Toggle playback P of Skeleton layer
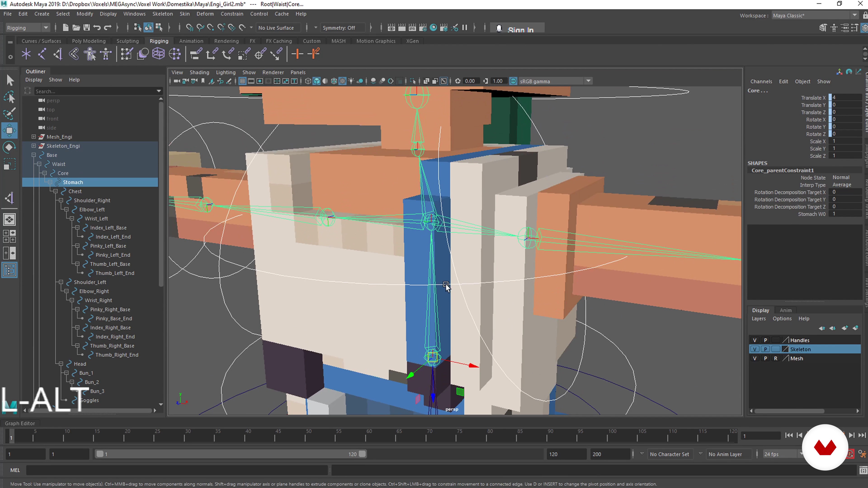The height and width of the screenshot is (488, 868). [765, 349]
